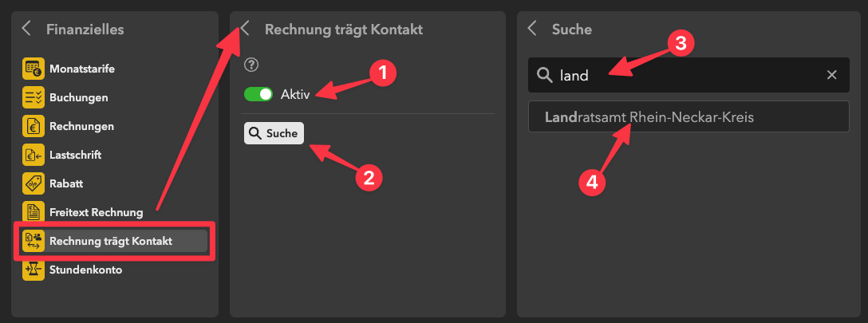Viewport: 868px width, 323px height.
Task: Click the Freitext Rechnung icon
Action: (x=34, y=212)
